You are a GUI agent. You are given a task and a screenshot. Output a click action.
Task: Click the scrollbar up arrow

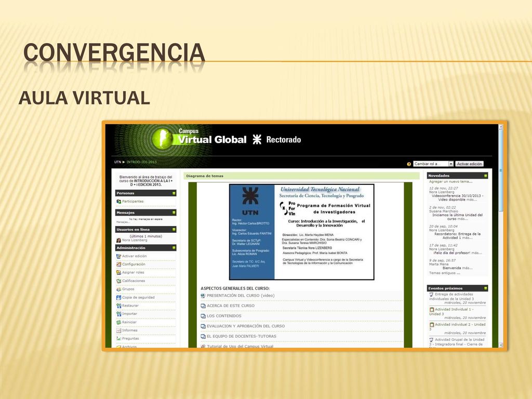tap(501, 127)
